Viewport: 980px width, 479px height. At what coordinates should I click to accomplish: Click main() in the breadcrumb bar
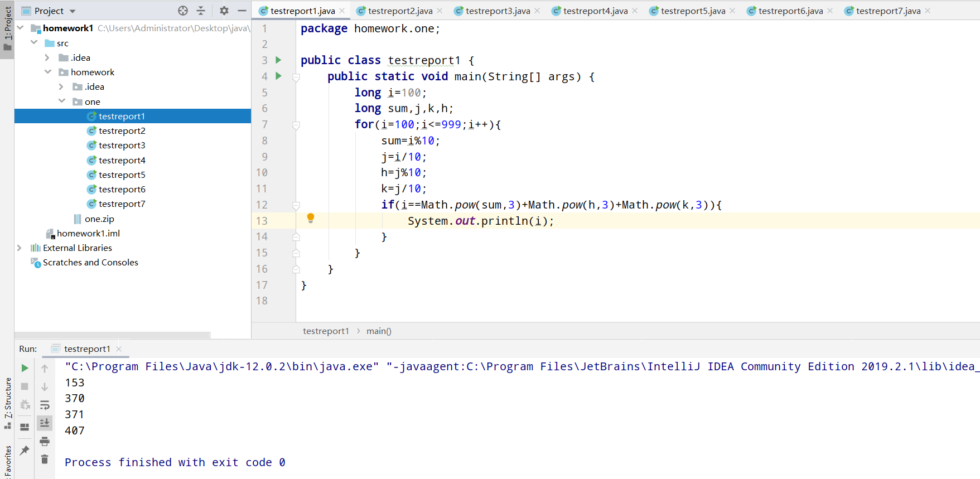pyautogui.click(x=379, y=331)
